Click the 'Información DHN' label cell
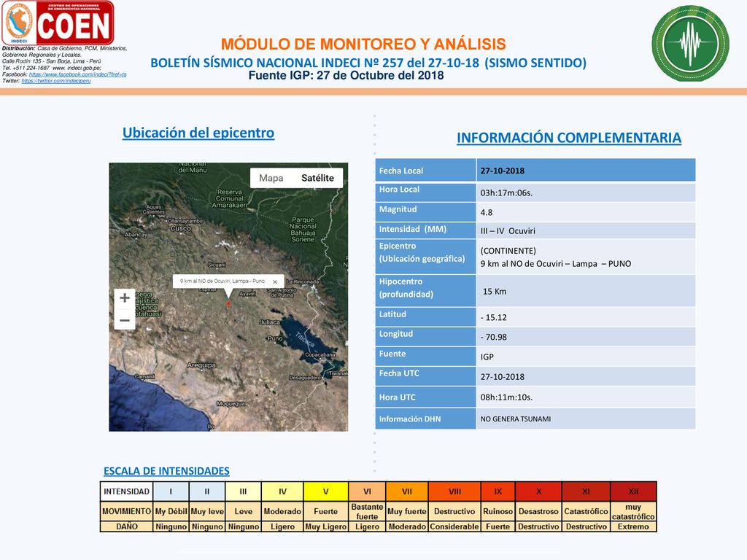This screenshot has width=747, height=560. click(x=426, y=419)
